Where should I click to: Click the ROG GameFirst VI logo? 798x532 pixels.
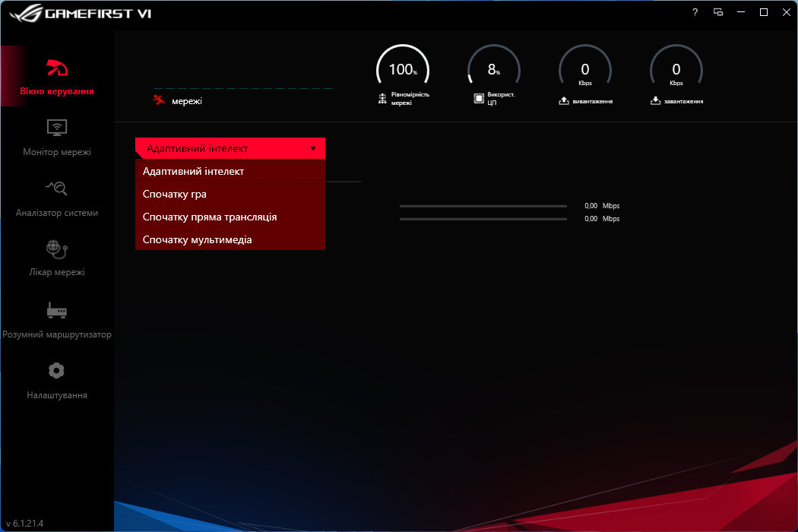(x=81, y=13)
